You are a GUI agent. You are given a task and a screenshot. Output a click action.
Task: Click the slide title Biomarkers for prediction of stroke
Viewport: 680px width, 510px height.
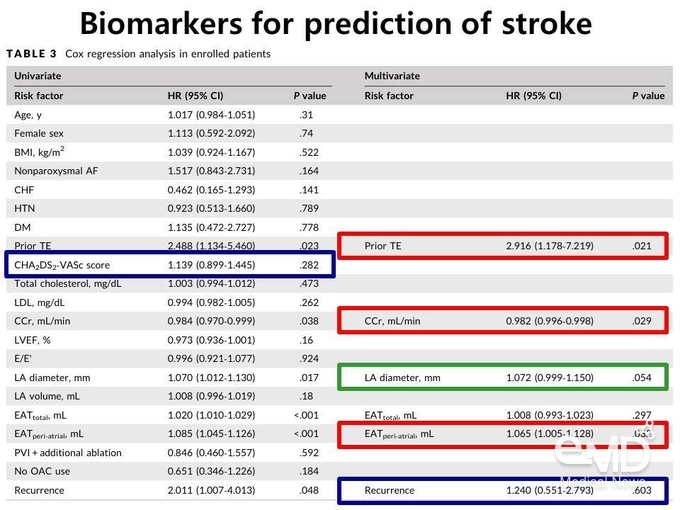(x=336, y=24)
